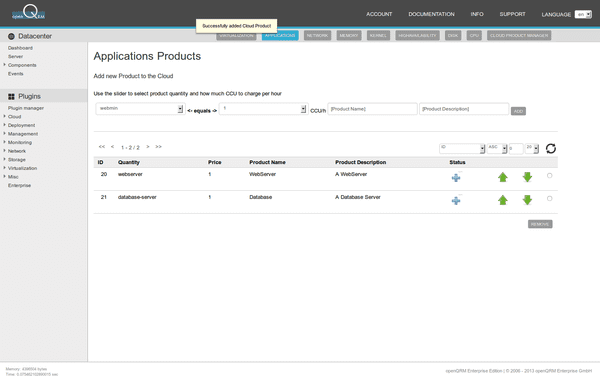Viewport: 600px width, 381px height.
Task: Move the database-server product up
Action: click(503, 200)
